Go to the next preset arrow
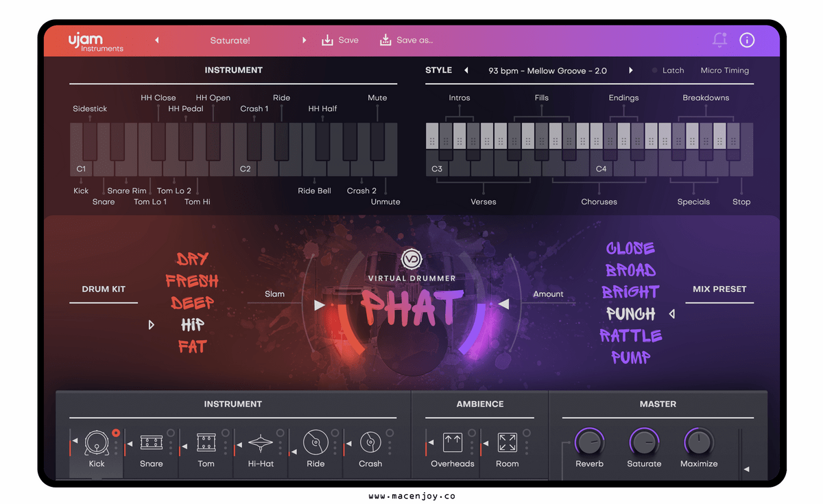Image resolution: width=823 pixels, height=504 pixels. 305,40
